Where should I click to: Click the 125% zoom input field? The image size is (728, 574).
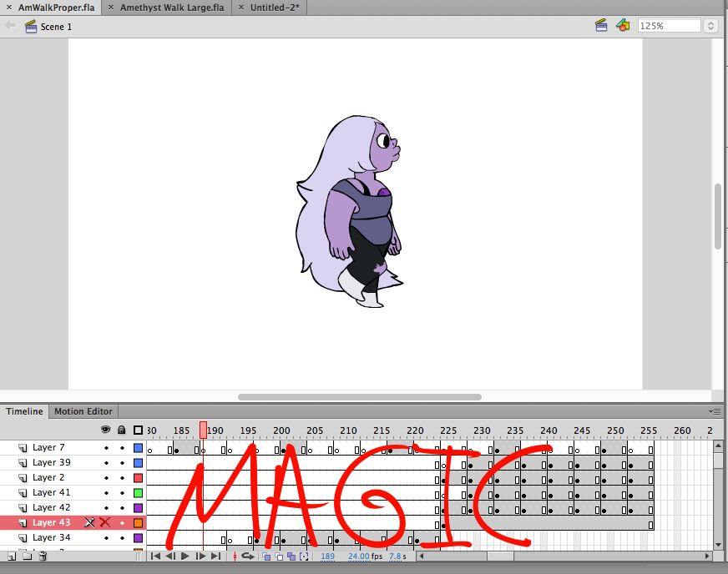(x=669, y=26)
